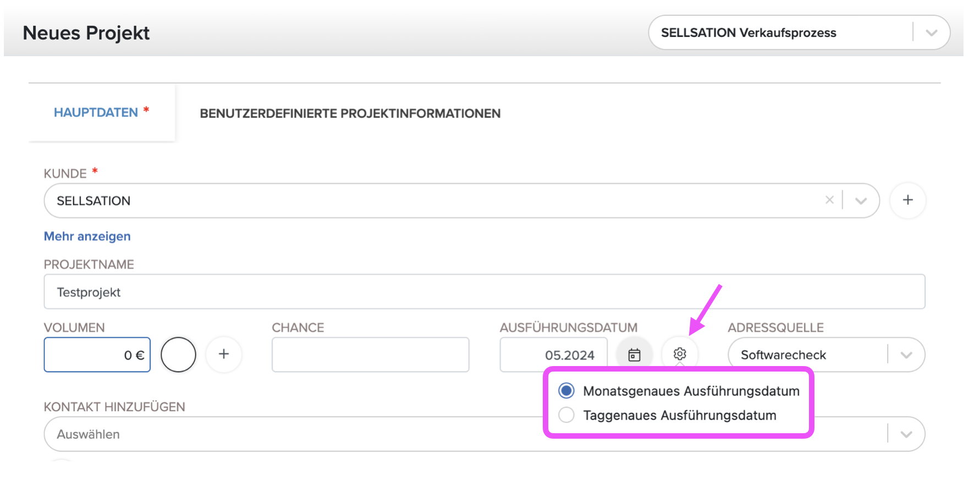
Task: Click into the Volumen amount field
Action: pyautogui.click(x=97, y=354)
